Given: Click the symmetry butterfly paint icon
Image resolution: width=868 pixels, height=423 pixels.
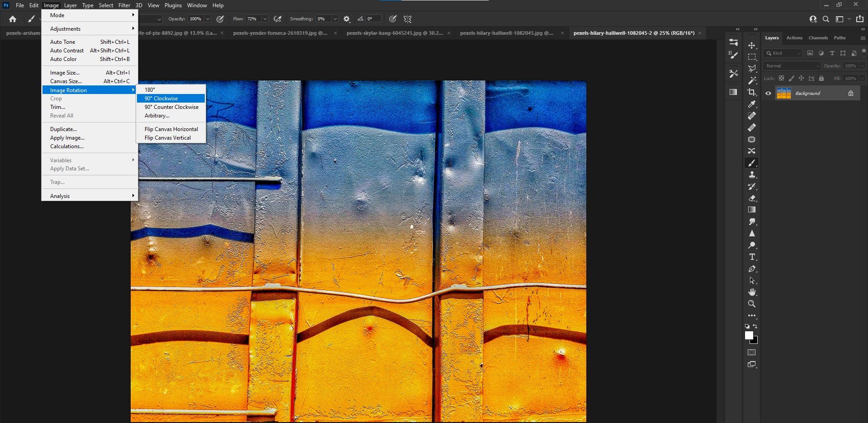Looking at the screenshot, I should [408, 19].
